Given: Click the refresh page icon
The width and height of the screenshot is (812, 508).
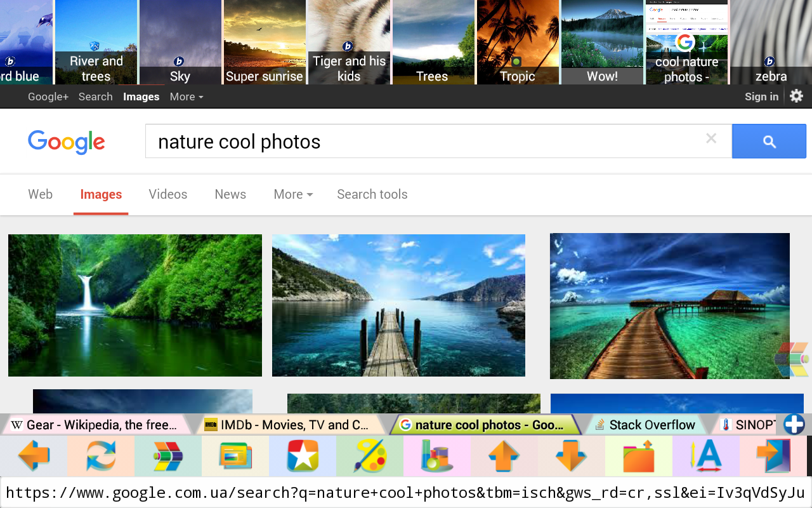Looking at the screenshot, I should click(x=101, y=456).
